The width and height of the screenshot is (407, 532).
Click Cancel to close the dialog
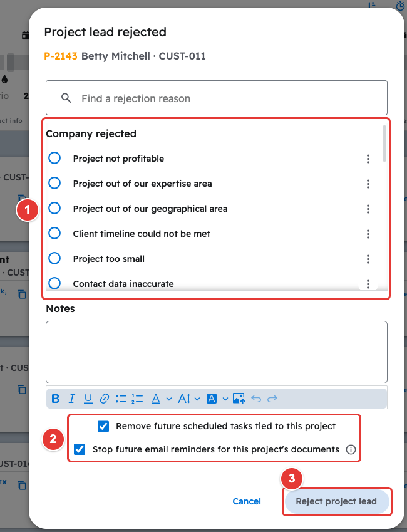click(x=247, y=501)
